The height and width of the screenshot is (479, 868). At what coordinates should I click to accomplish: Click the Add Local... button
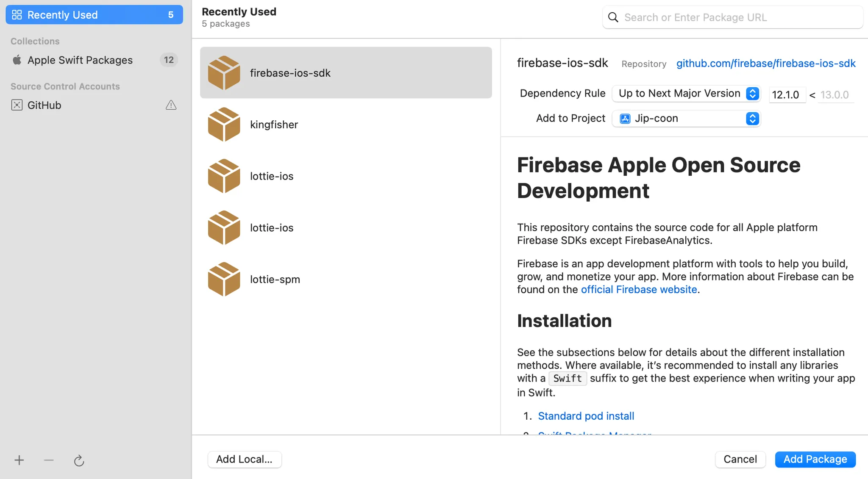click(x=245, y=460)
